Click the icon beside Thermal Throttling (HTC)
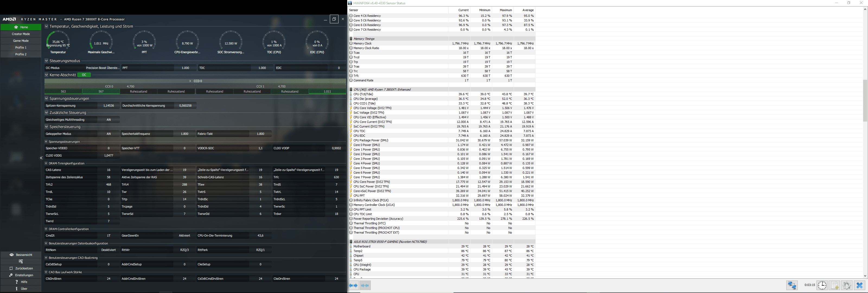This screenshot has height=293, width=868. 351,223
